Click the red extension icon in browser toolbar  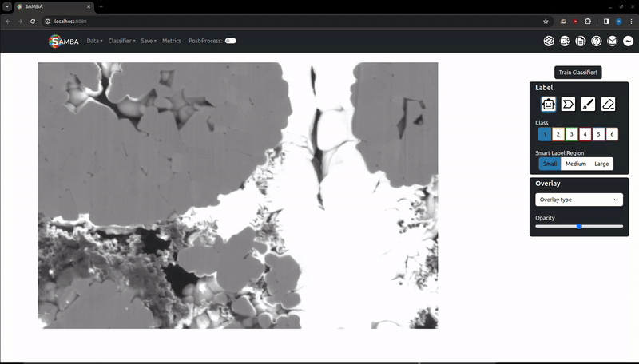575,22
